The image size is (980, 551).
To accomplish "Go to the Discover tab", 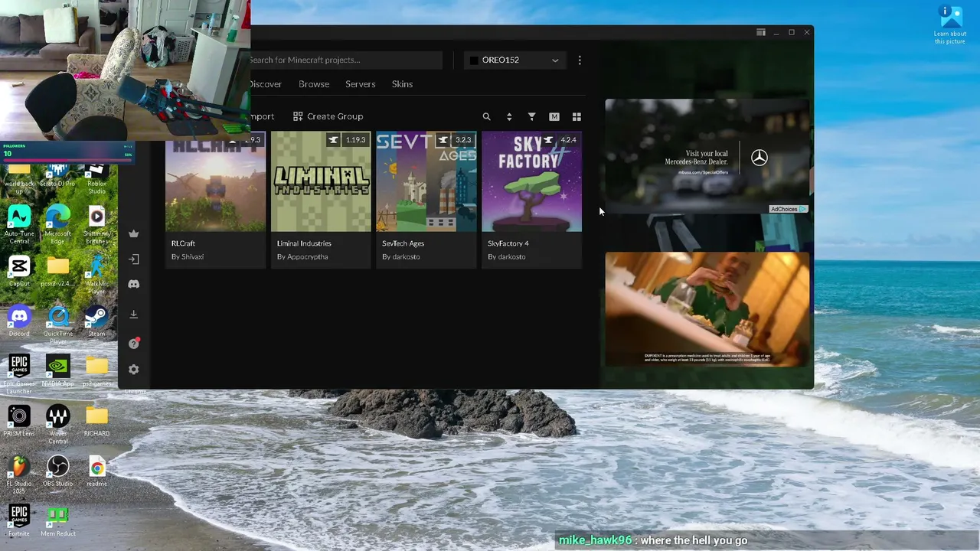I will click(x=266, y=84).
